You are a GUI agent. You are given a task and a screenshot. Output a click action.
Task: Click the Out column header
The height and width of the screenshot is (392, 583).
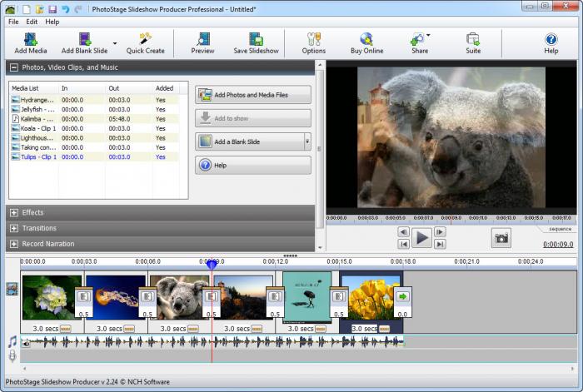128,88
